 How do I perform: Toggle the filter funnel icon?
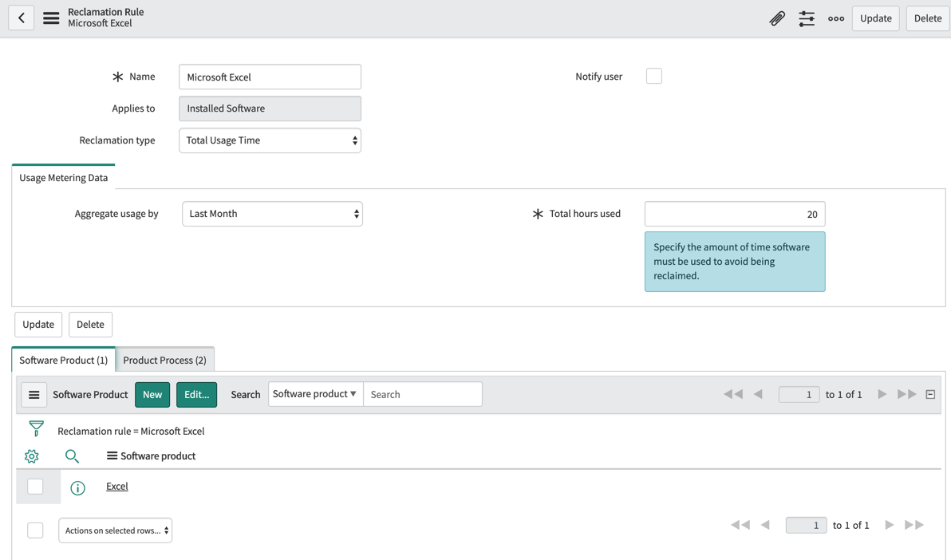(x=37, y=429)
